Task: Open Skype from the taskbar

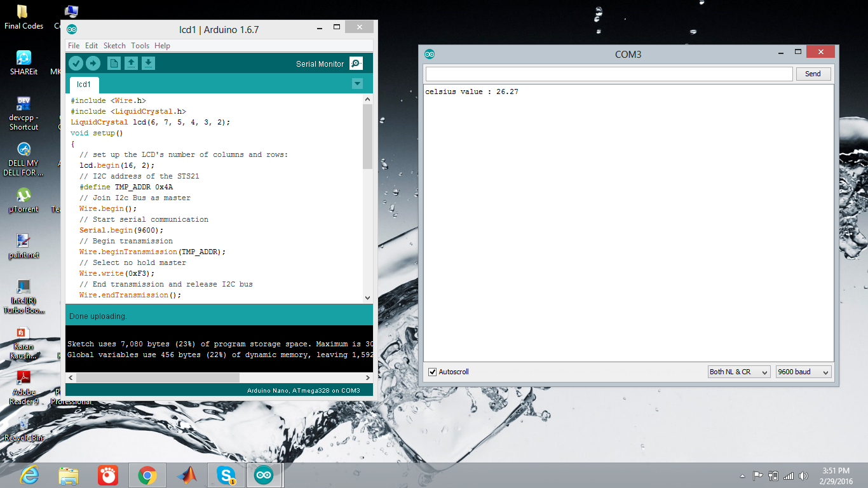Action: (226, 475)
